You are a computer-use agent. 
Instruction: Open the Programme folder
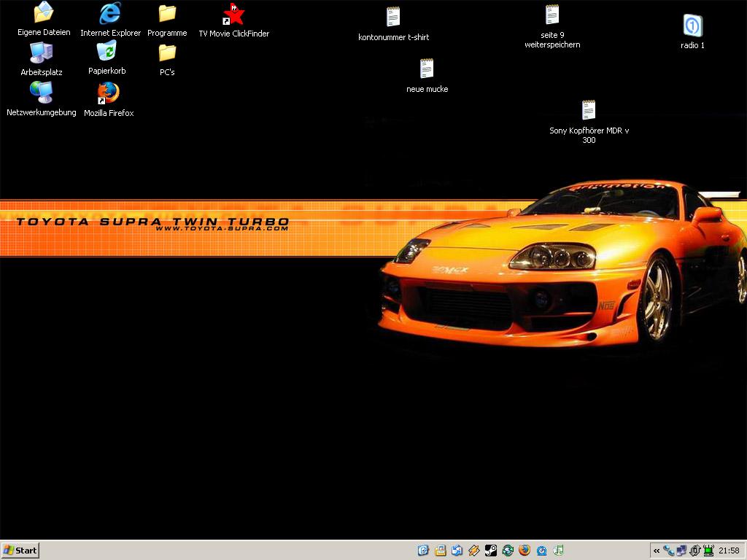pos(167,14)
